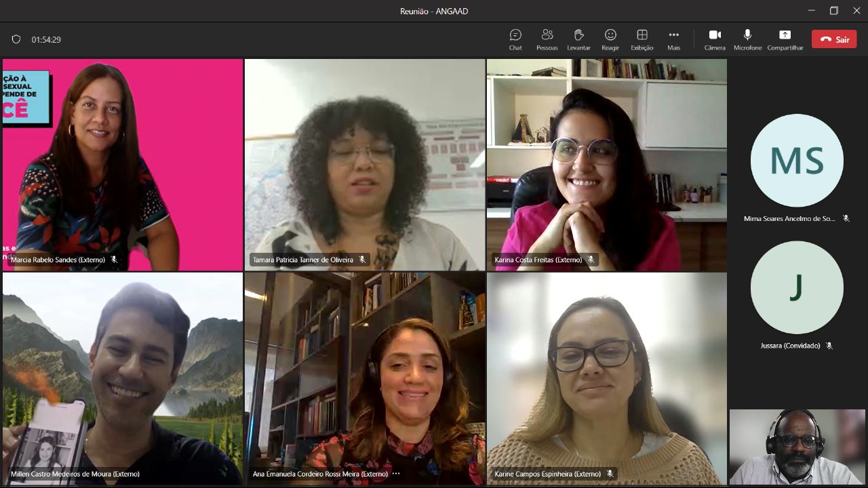Turn on the Câmera
868x488 pixels.
715,39
